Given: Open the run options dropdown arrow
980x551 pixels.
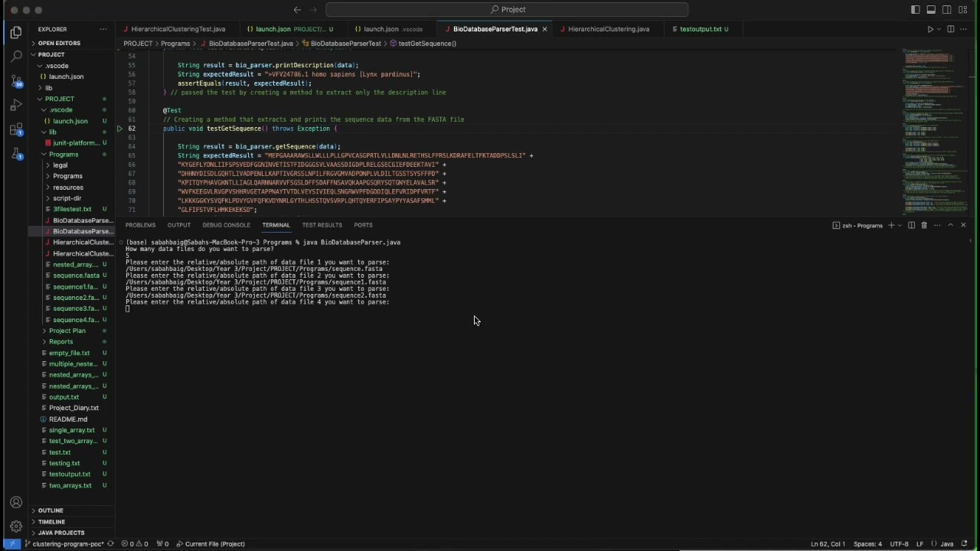Looking at the screenshot, I should [x=938, y=29].
